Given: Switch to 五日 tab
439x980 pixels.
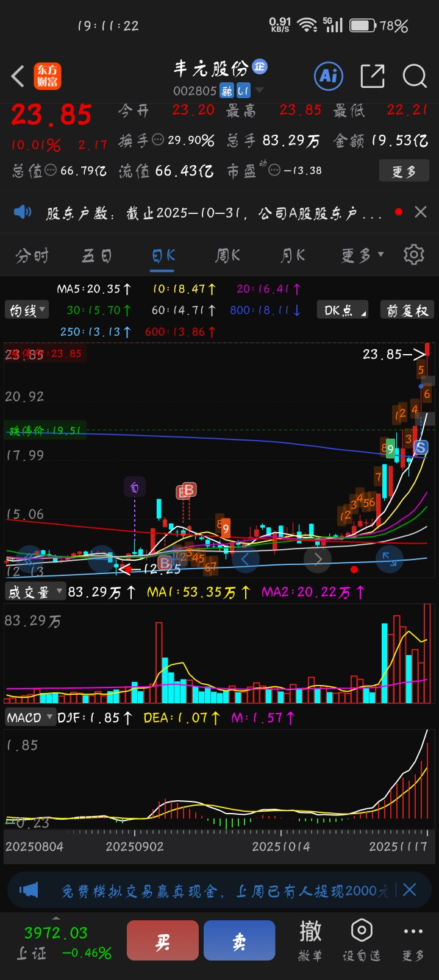Looking at the screenshot, I should coord(97,255).
